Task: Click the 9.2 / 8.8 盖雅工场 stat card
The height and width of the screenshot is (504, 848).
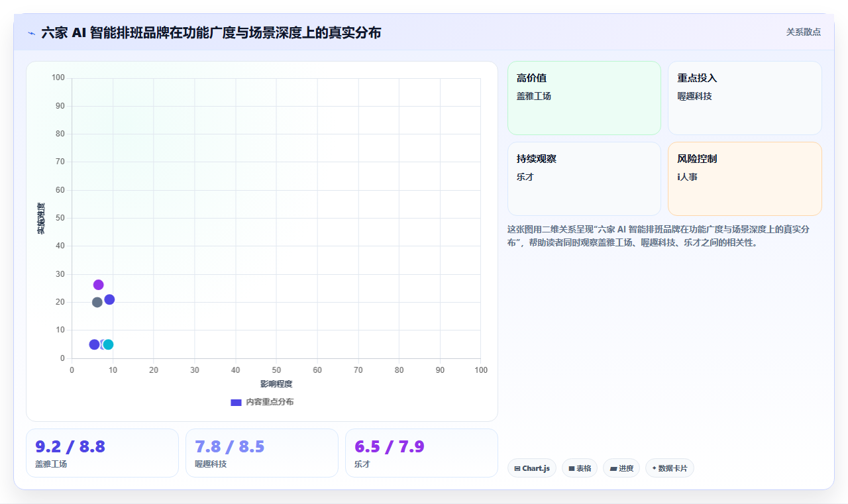Action: pos(103,453)
